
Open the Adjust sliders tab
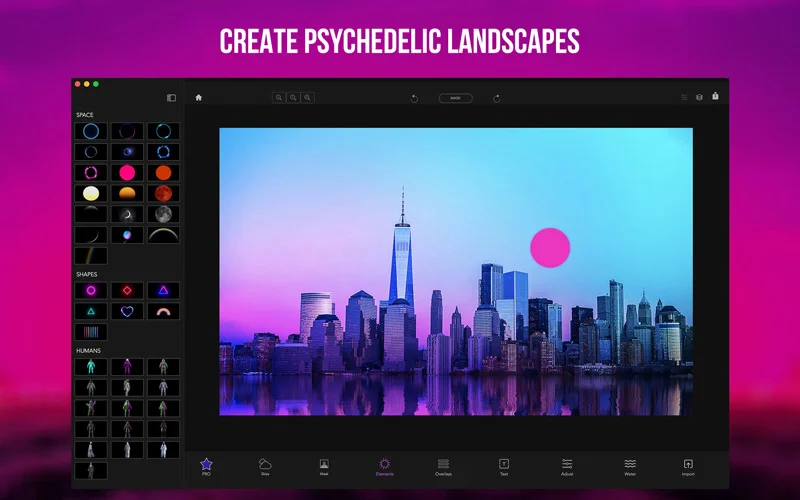point(567,466)
